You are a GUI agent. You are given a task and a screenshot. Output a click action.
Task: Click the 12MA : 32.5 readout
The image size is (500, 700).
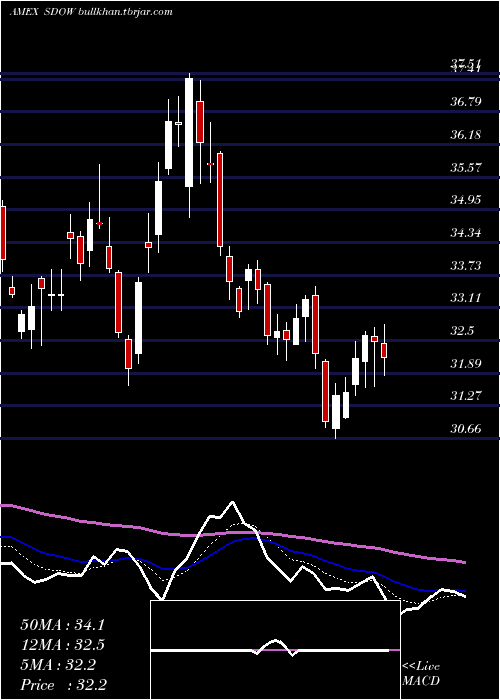point(62,645)
